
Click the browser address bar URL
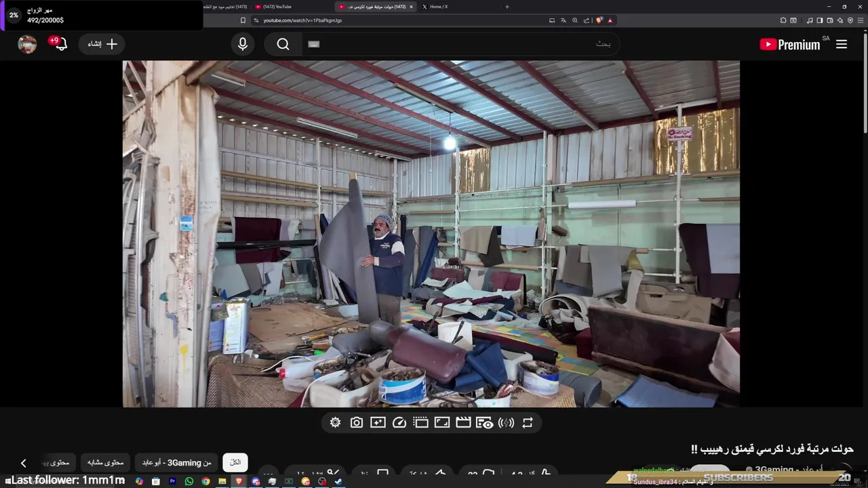[302, 20]
